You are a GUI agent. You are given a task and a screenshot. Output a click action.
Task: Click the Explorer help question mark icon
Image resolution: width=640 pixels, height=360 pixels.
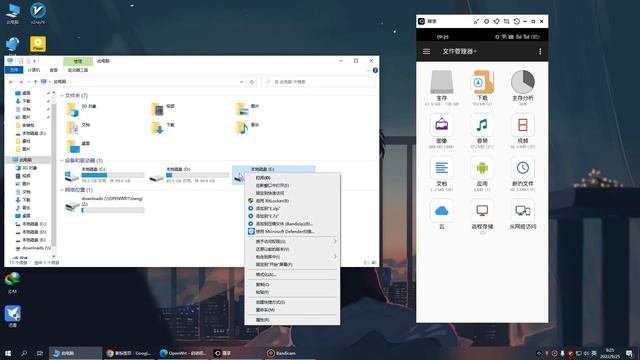coord(375,70)
